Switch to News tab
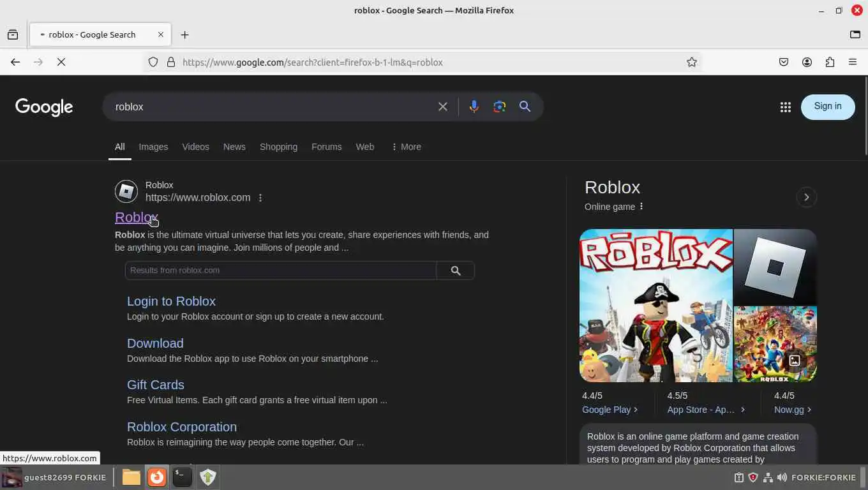 click(x=234, y=147)
